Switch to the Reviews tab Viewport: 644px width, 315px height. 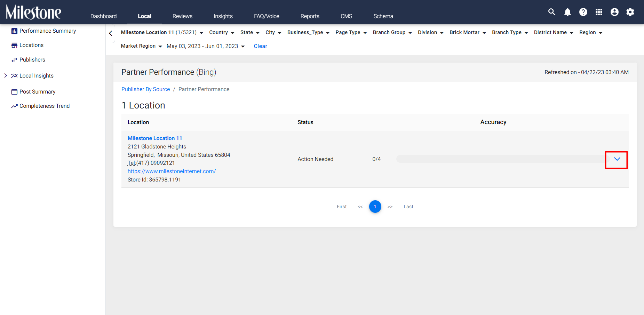coord(182,16)
